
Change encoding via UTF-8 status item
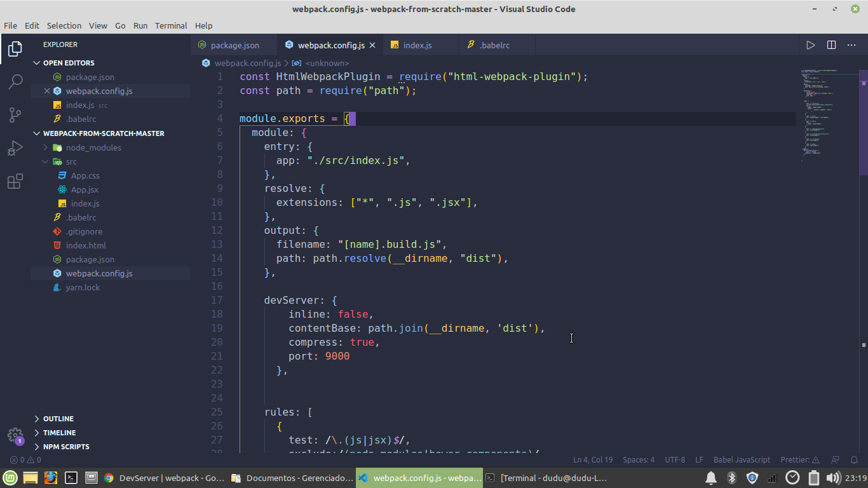675,460
